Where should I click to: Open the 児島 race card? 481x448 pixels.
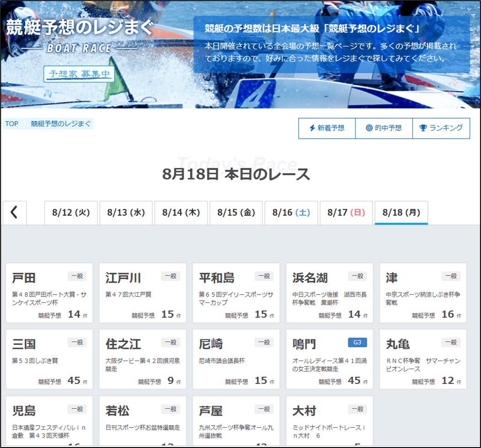[x=49, y=421]
